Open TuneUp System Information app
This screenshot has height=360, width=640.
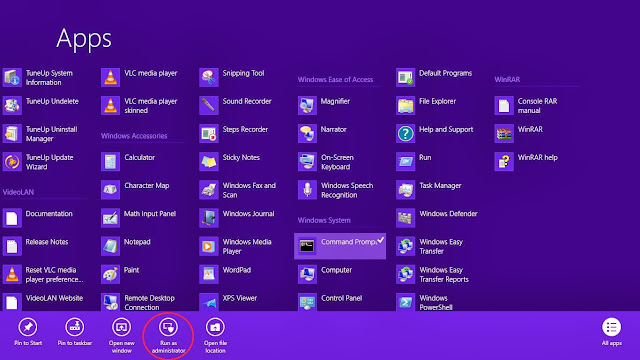39,78
